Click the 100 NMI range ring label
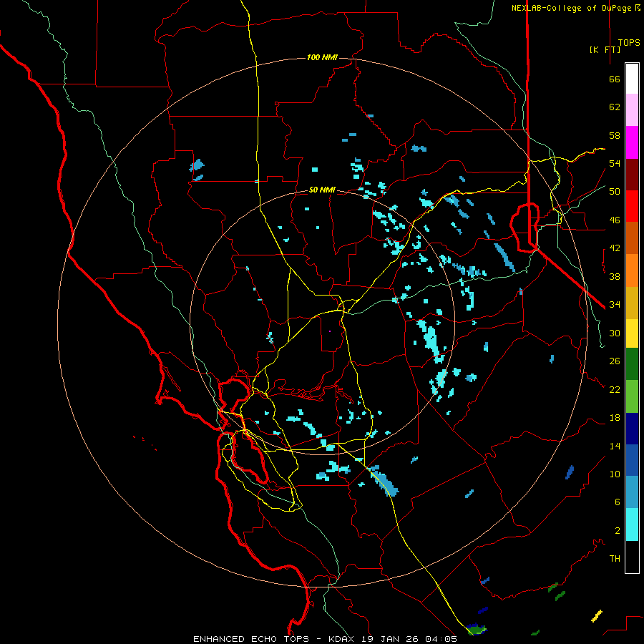This screenshot has height=644, width=644. 322,57
